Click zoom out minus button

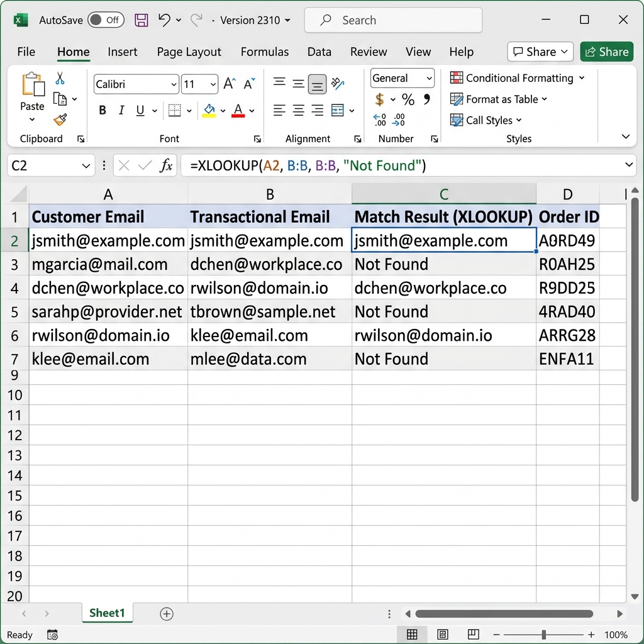[x=496, y=635]
